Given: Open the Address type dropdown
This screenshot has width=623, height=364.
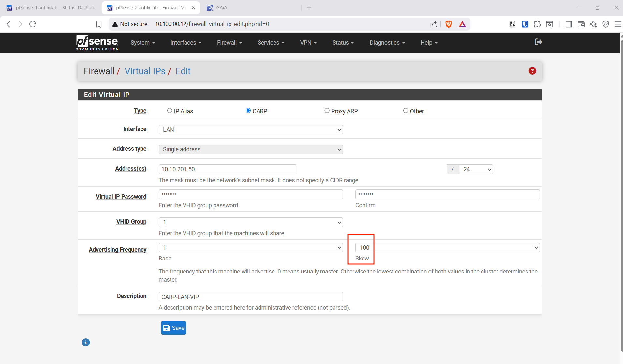Looking at the screenshot, I should (251, 149).
